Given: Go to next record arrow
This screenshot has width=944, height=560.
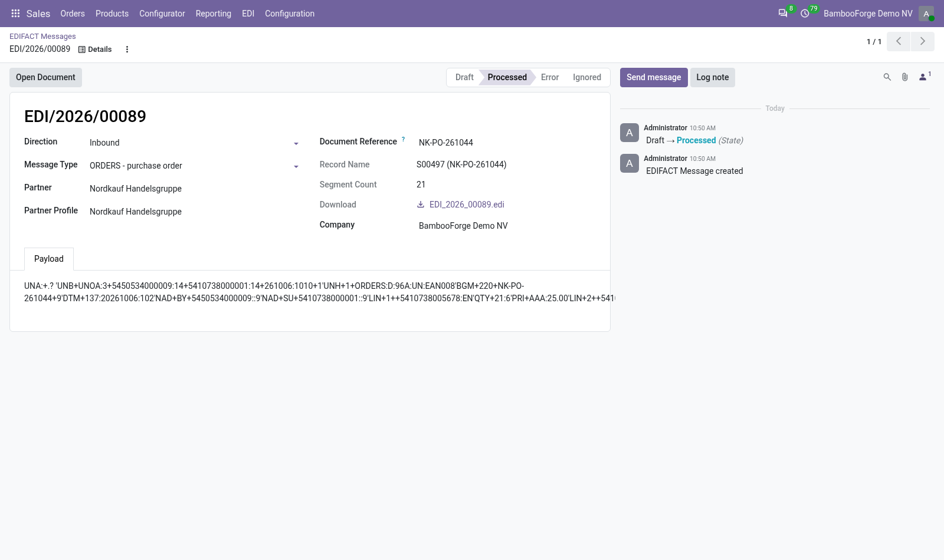Looking at the screenshot, I should (x=923, y=41).
